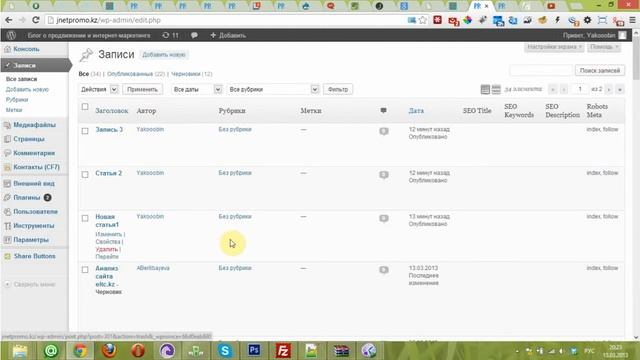Image resolution: width=640 pixels, height=360 pixels.
Task: Click the Поиск записей button
Action: (x=600, y=71)
